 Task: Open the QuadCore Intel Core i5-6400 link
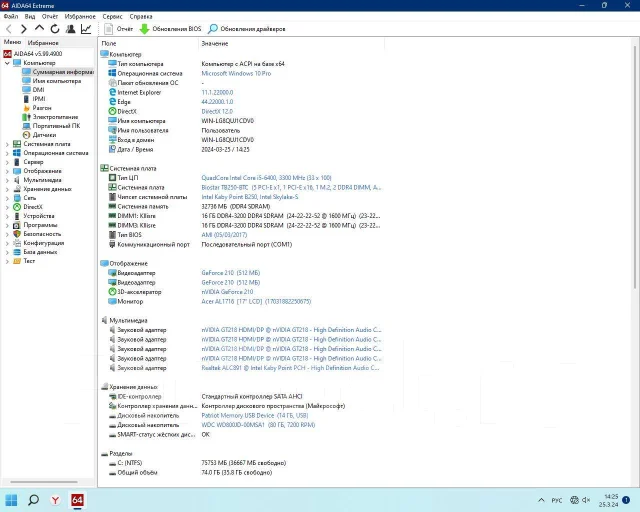(267, 178)
